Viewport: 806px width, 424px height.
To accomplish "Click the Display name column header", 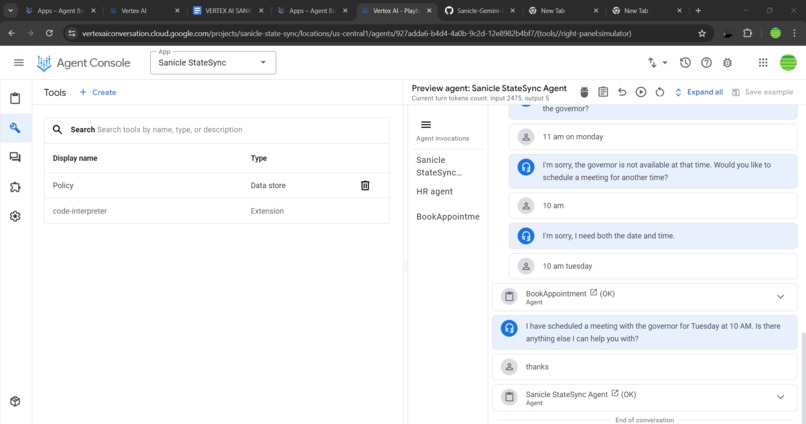I will click(75, 158).
